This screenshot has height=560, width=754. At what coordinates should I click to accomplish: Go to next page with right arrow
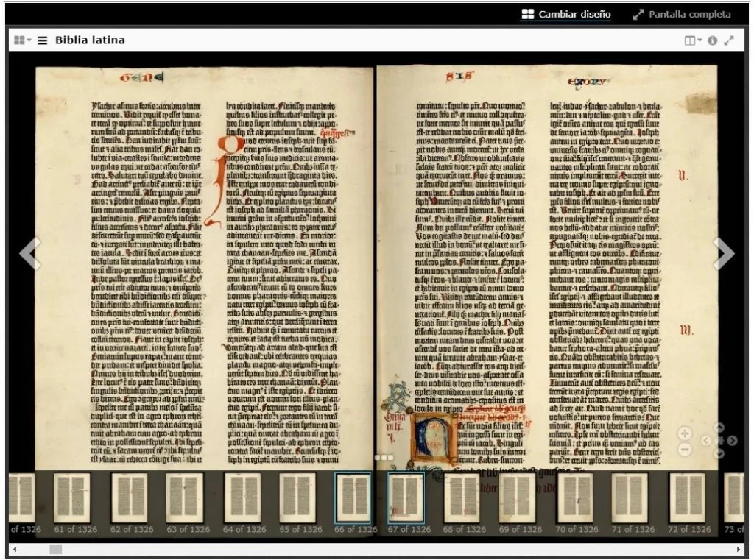pyautogui.click(x=723, y=253)
